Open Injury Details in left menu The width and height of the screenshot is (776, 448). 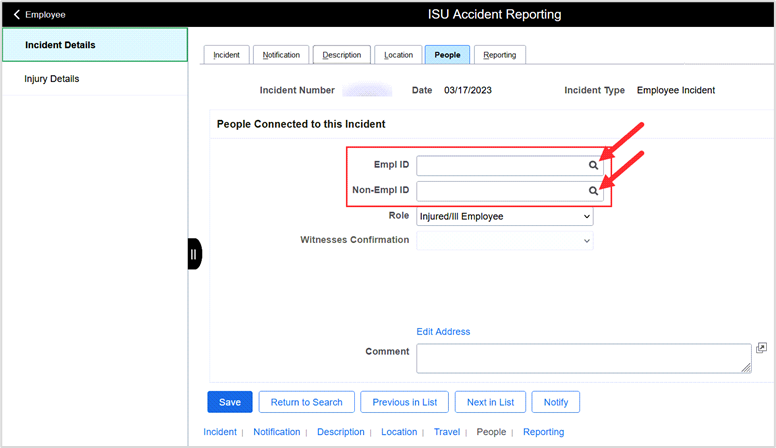[95, 79]
